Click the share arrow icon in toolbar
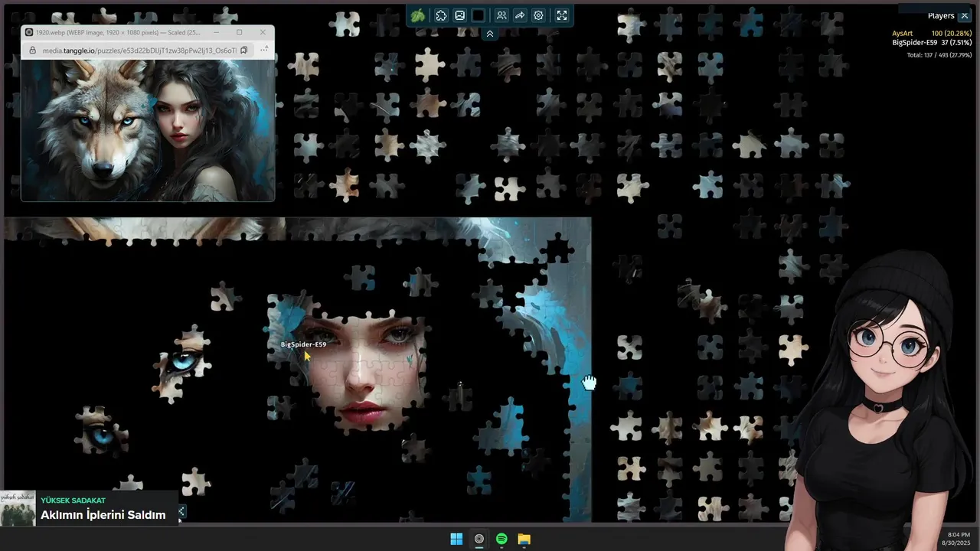This screenshot has width=980, height=551. (x=520, y=15)
